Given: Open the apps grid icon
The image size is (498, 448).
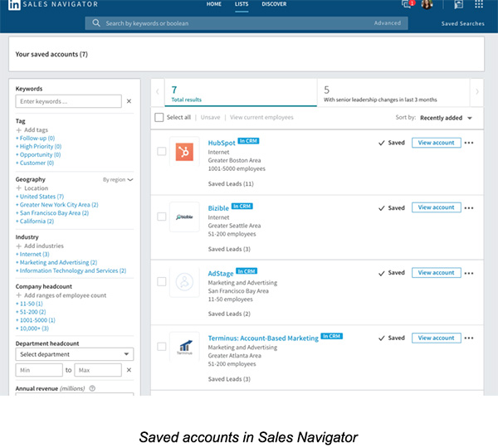Looking at the screenshot, I should (x=479, y=5).
